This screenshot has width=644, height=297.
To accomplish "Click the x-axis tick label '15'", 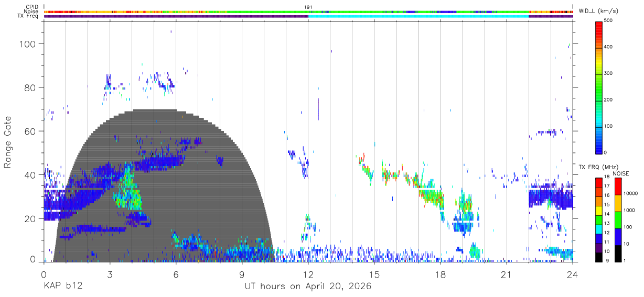I will tap(374, 275).
